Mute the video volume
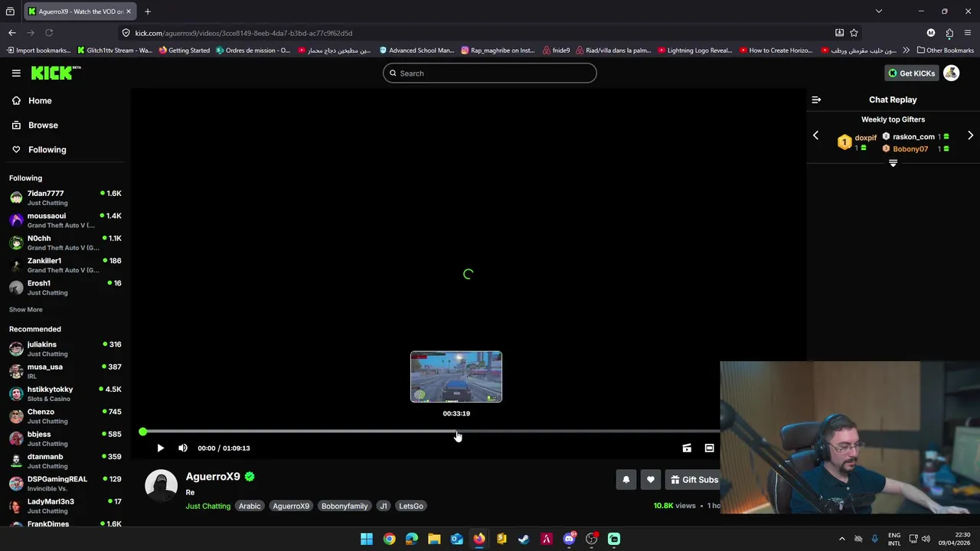980x551 pixels. click(183, 448)
